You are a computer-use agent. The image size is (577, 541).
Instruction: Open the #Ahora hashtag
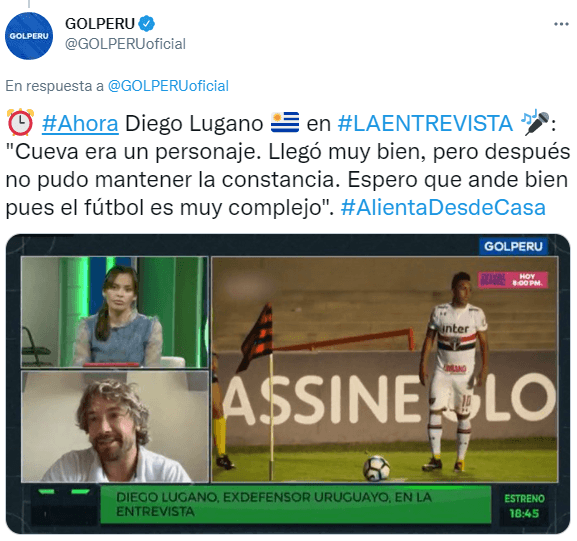[80, 123]
